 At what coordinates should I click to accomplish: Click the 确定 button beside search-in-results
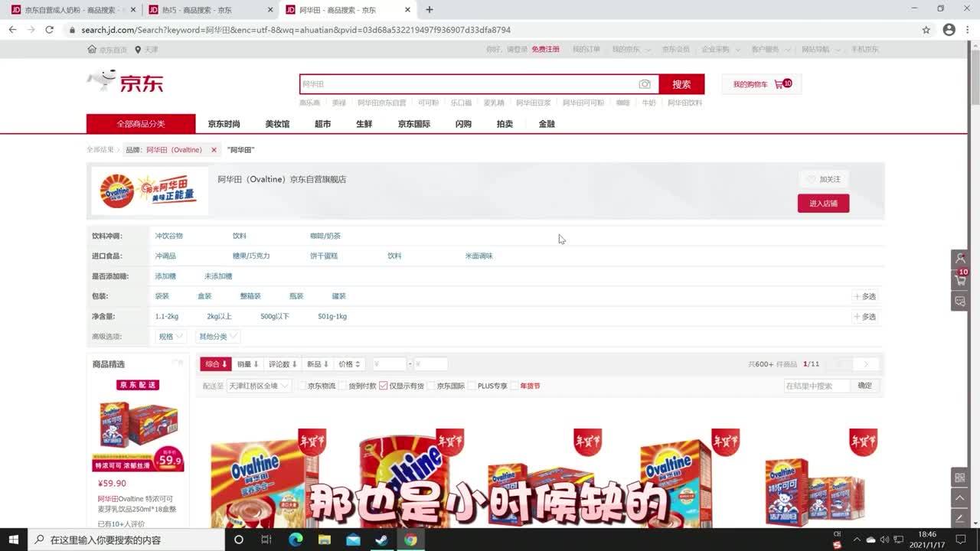(x=864, y=386)
